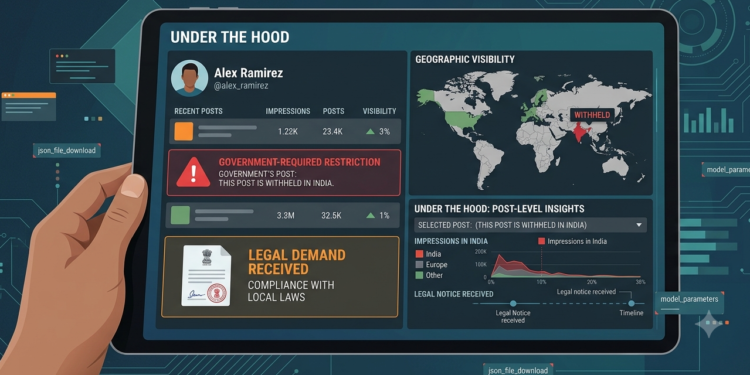This screenshot has height=375, width=750.
Task: Click the Europe gray legend swatch
Action: coord(419,265)
